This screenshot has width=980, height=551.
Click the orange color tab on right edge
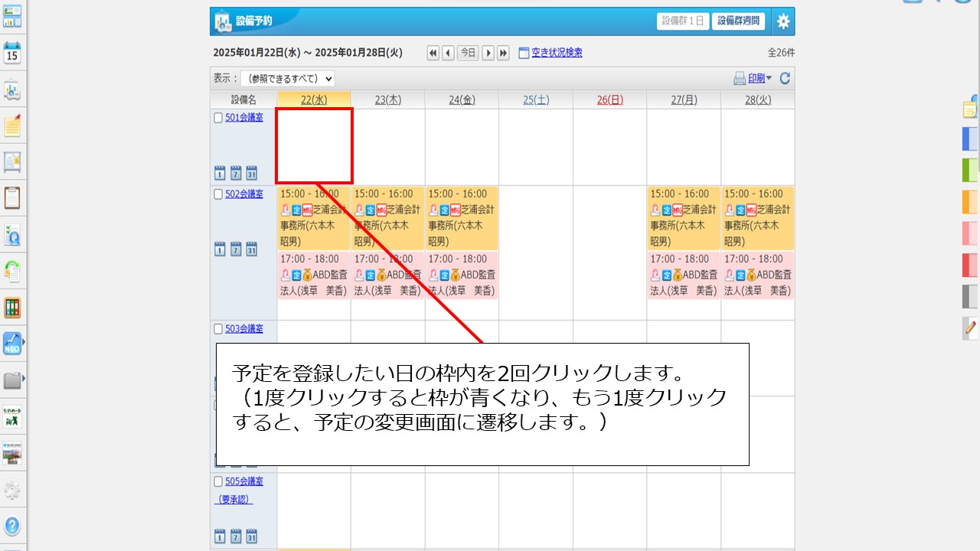pos(970,201)
